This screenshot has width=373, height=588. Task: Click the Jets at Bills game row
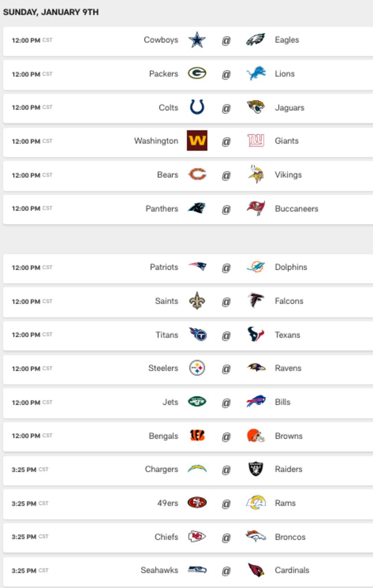pyautogui.click(x=188, y=402)
